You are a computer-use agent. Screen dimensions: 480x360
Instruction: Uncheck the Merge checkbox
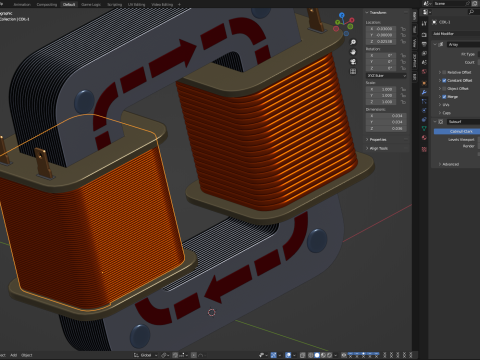point(444,97)
